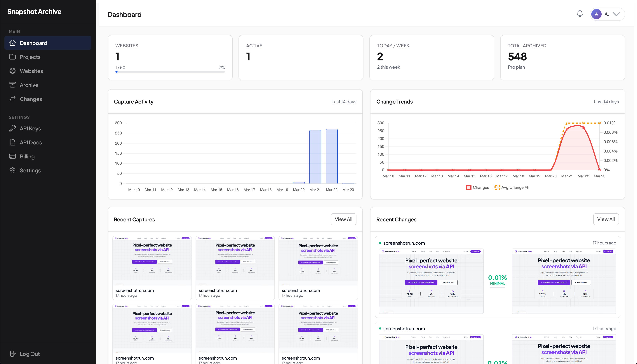Click screenshotrun.com title in first change
The image size is (637, 364).
pyautogui.click(x=404, y=243)
